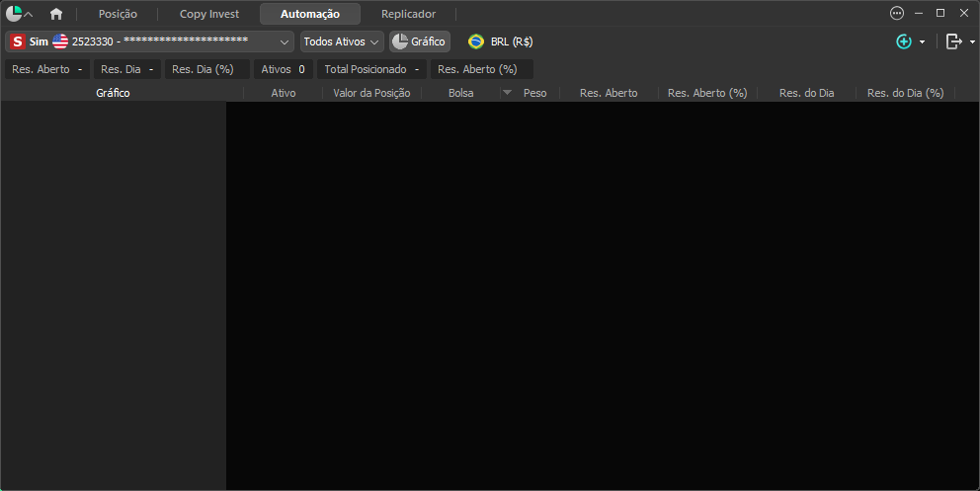Close the window
This screenshot has height=491, width=980.
pos(964,13)
